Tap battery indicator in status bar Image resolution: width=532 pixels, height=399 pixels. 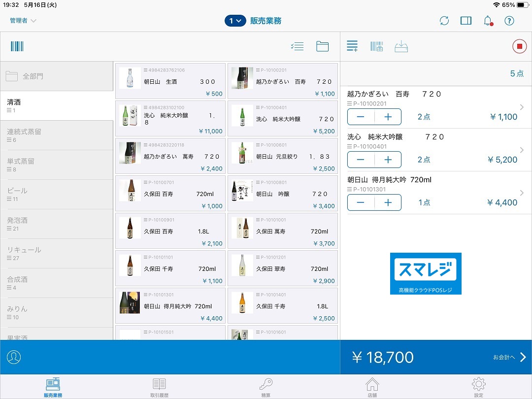click(x=523, y=5)
